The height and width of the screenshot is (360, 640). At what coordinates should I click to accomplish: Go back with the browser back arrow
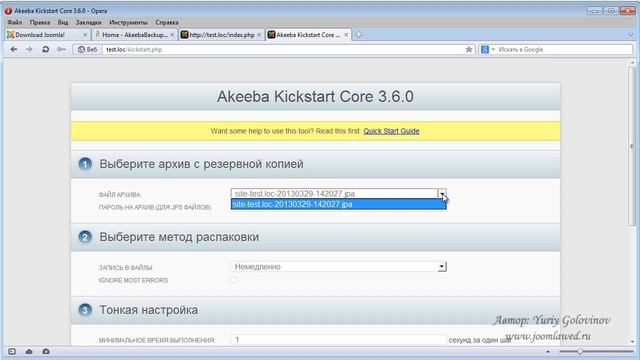coord(14,49)
